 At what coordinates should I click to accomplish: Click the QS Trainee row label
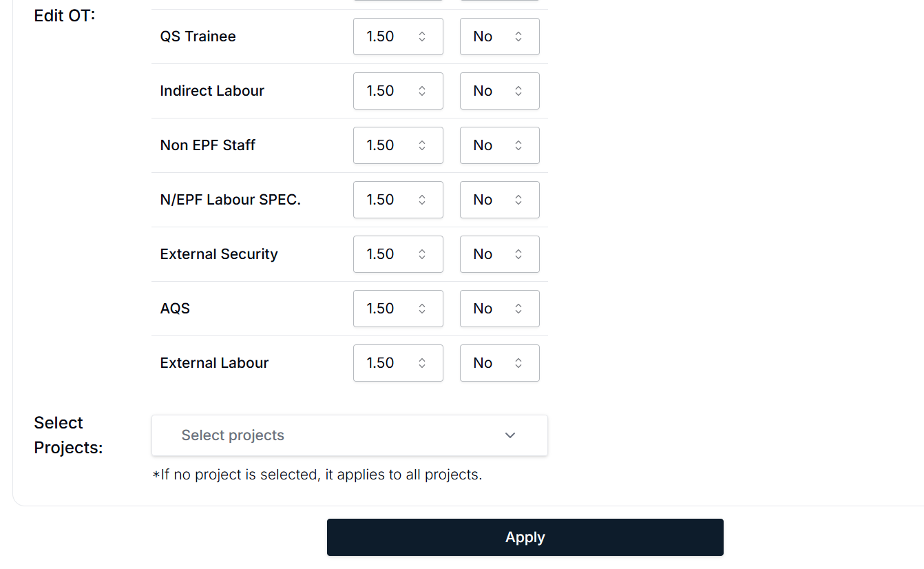[198, 37]
